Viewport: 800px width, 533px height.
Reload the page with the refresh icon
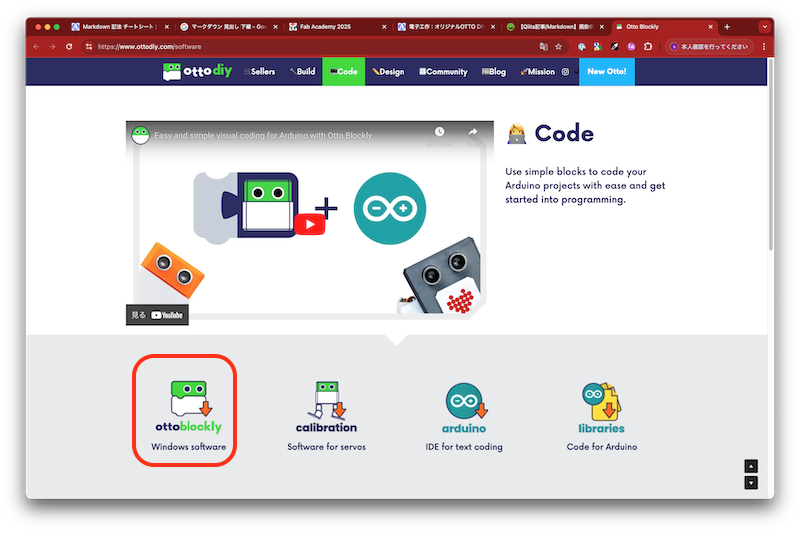pyautogui.click(x=69, y=46)
